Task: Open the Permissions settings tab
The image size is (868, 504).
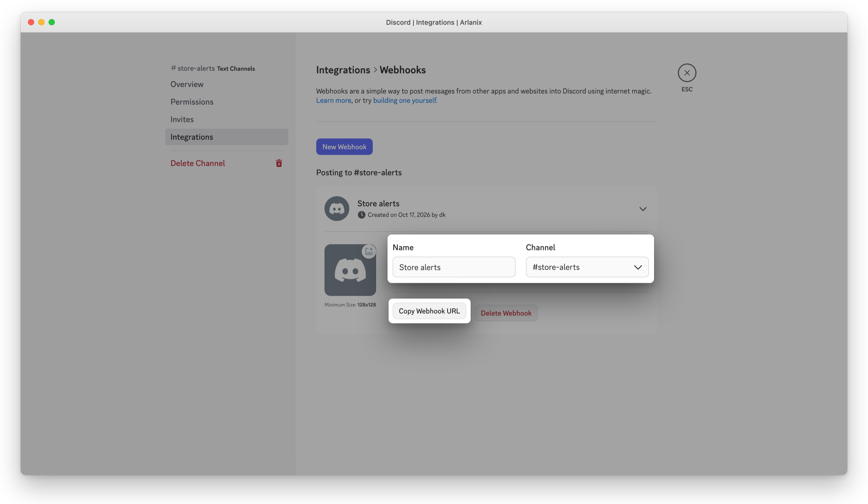Action: coord(226,102)
